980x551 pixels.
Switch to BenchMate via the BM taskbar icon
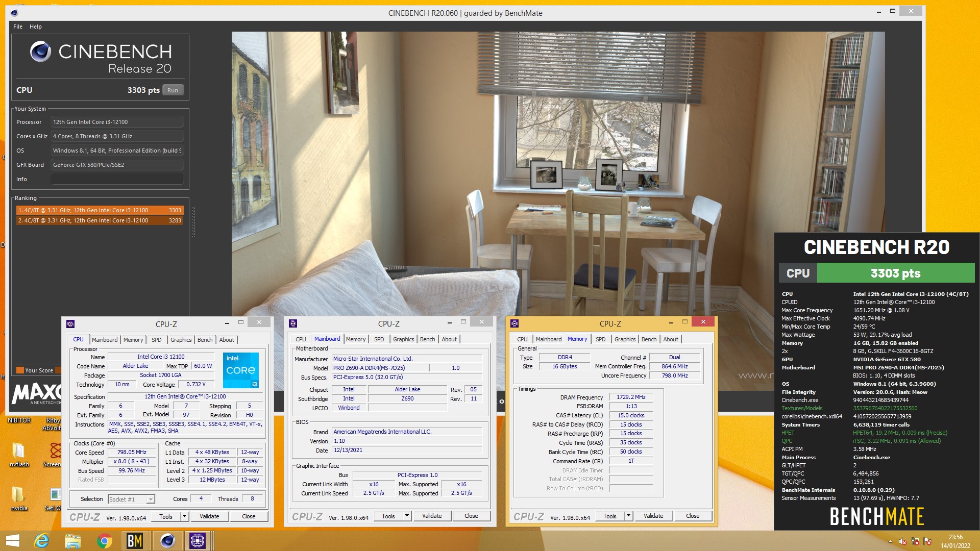135,541
